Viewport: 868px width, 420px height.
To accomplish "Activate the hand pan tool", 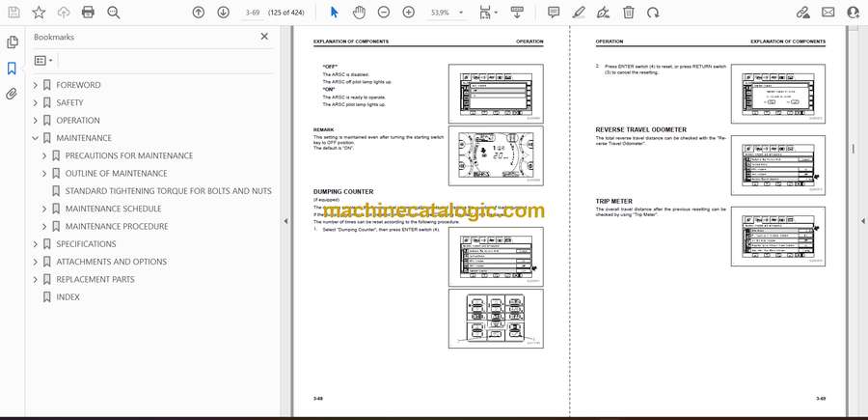I will click(360, 13).
